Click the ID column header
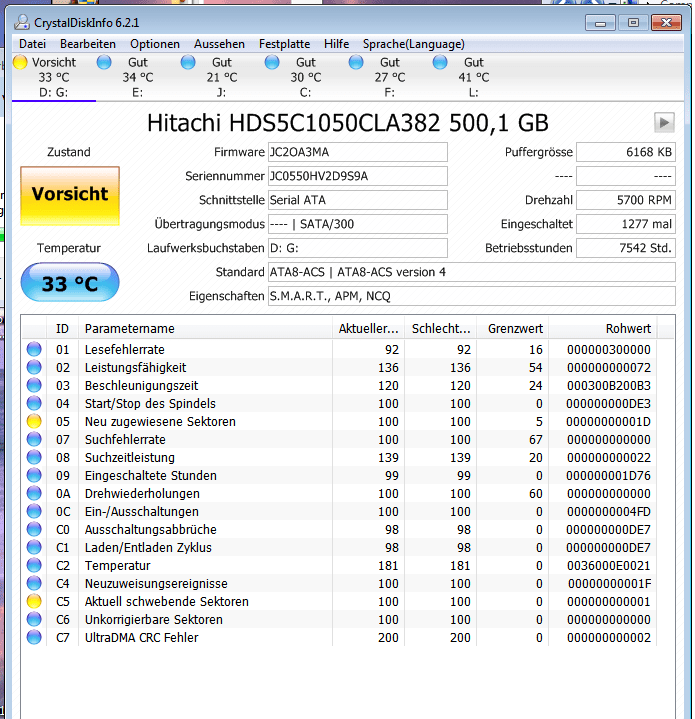The height and width of the screenshot is (719, 695). click(x=62, y=328)
